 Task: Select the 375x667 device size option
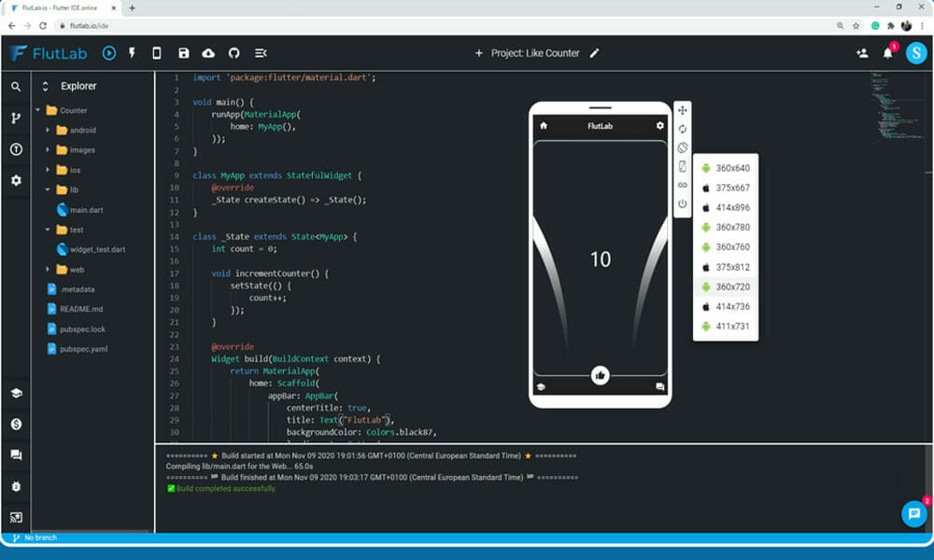(732, 189)
